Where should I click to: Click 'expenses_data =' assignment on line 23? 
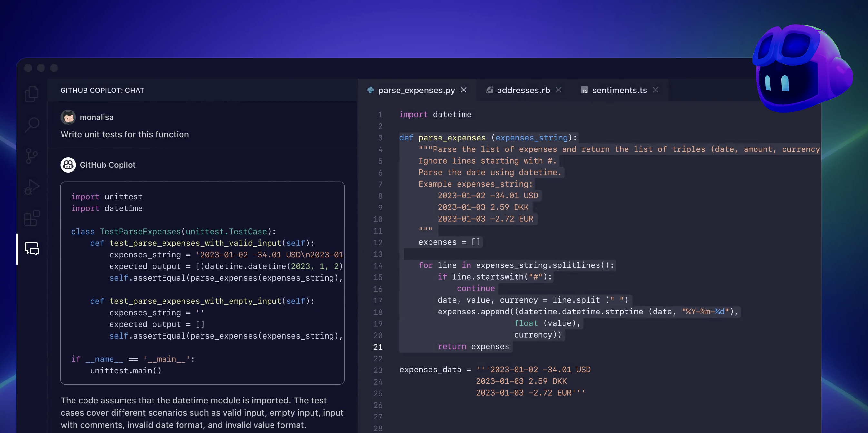click(435, 370)
